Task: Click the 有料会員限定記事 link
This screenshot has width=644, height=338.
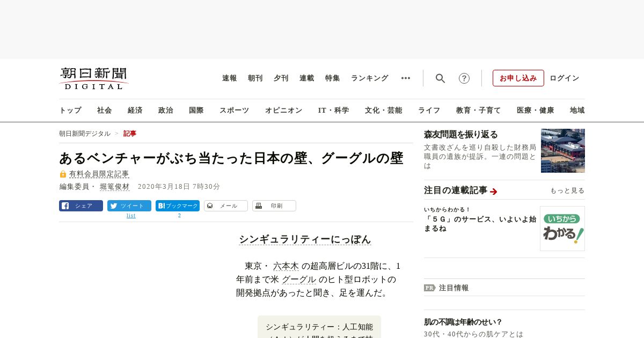Action: point(99,174)
